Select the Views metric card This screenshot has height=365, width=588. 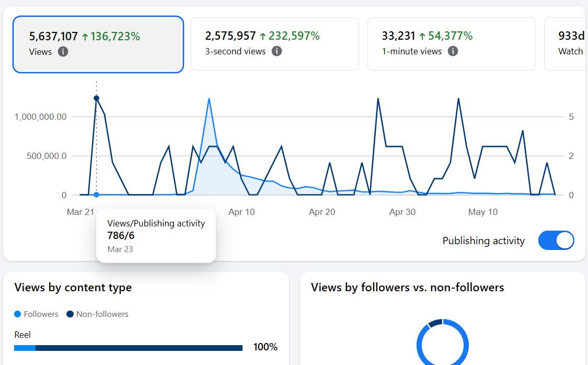pos(98,44)
